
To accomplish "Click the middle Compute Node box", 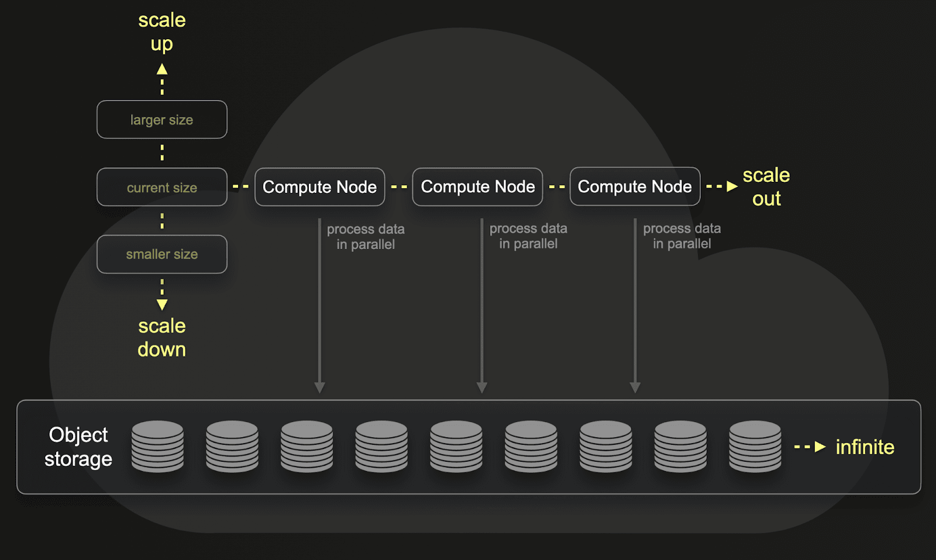I will (477, 187).
